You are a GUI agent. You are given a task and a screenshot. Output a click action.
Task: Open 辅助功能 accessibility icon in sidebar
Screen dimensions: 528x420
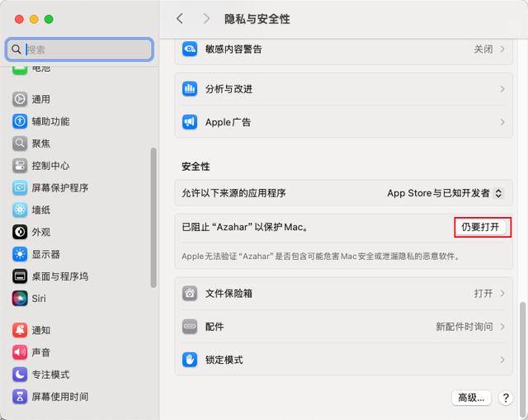(20, 121)
